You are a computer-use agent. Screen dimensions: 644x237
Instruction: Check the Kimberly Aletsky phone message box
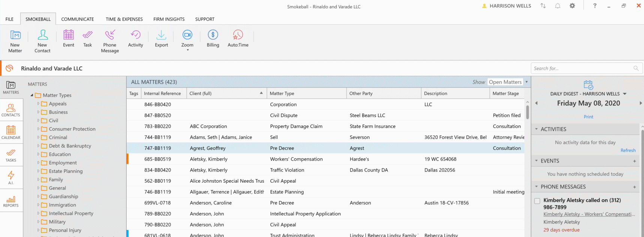coord(537,201)
